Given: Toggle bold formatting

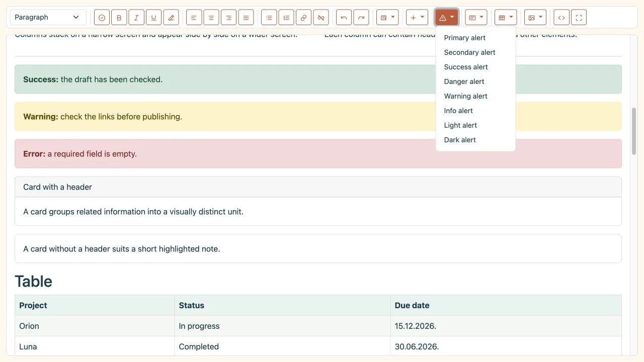Looking at the screenshot, I should [x=119, y=18].
